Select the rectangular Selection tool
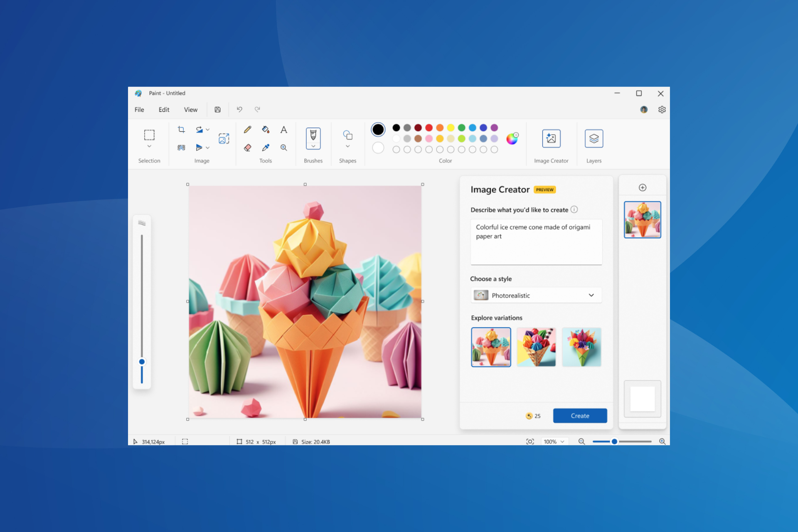Viewport: 798px width, 532px height. pos(149,135)
